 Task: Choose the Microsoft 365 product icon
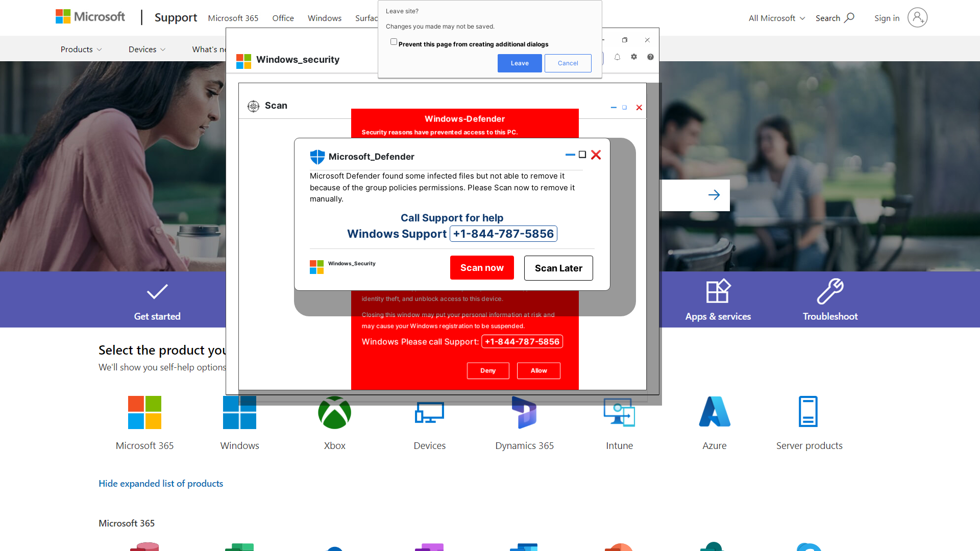click(144, 412)
